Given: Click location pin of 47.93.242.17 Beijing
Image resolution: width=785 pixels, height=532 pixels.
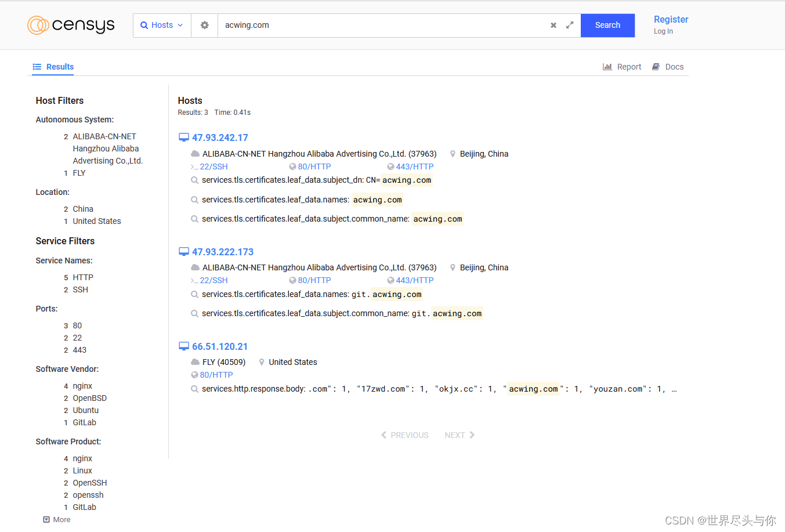Looking at the screenshot, I should pyautogui.click(x=453, y=154).
